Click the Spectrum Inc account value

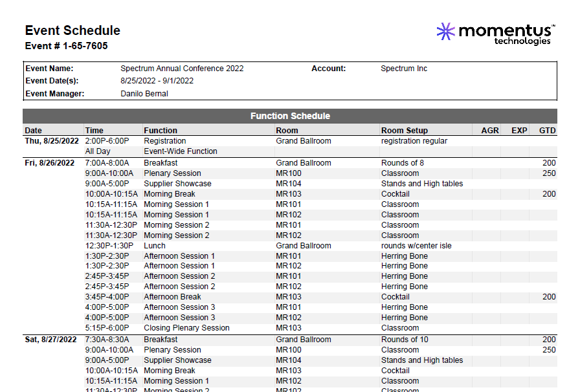coord(404,69)
